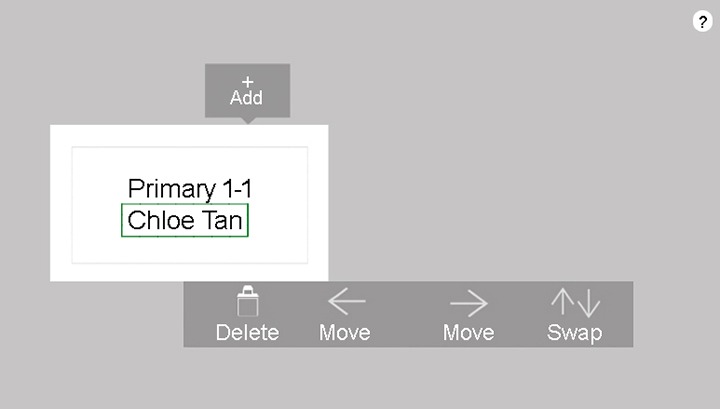Click the word Tan in the name box

223,221
